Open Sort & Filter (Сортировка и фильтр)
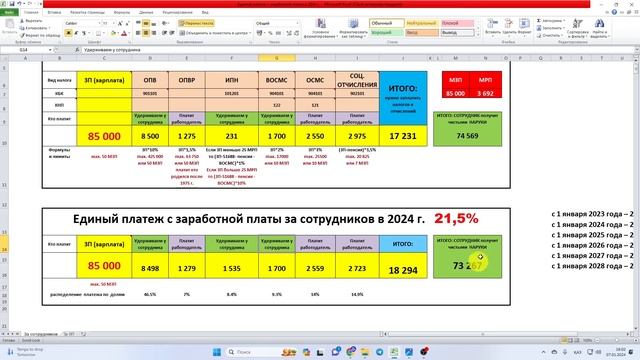 [578, 28]
